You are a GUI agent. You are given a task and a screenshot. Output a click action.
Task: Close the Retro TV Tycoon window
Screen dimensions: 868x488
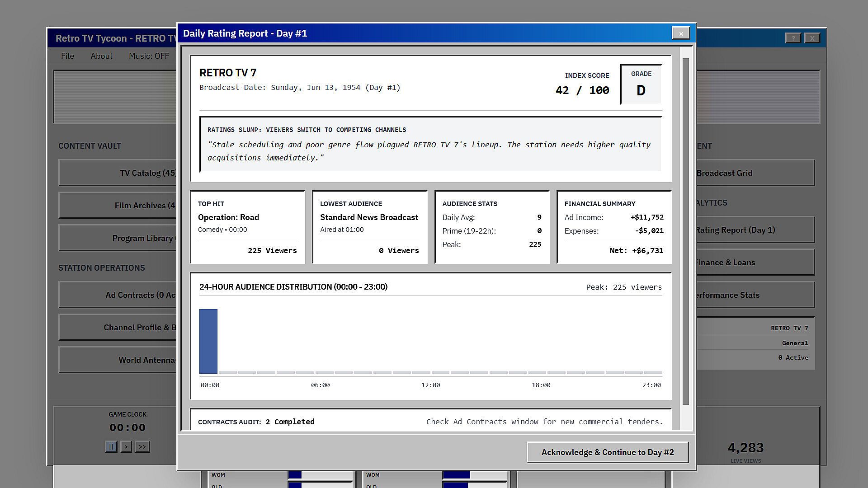[x=812, y=38]
